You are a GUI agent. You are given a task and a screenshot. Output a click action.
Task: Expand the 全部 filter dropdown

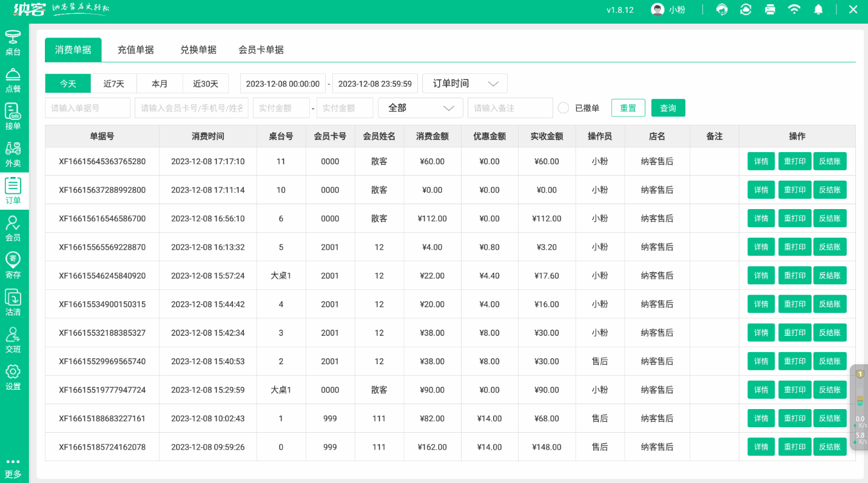tap(420, 107)
